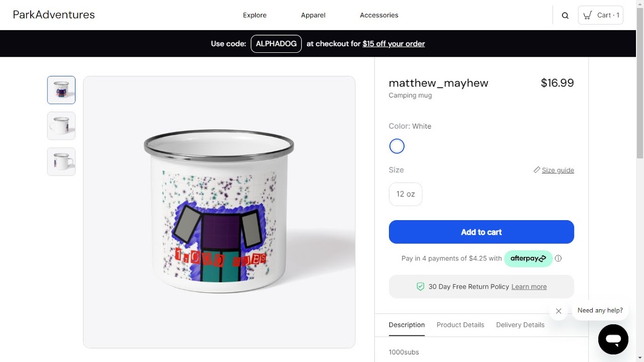Open the Accessories menu
This screenshot has height=362, width=644.
click(379, 15)
